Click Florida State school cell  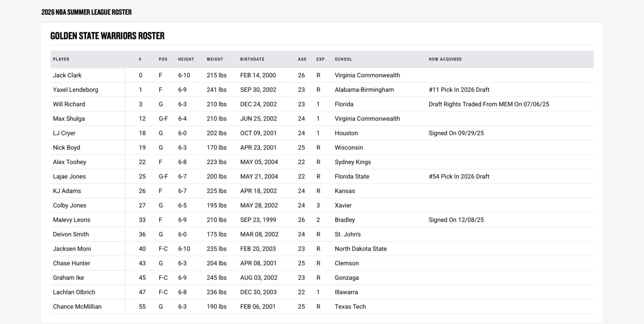pyautogui.click(x=352, y=177)
